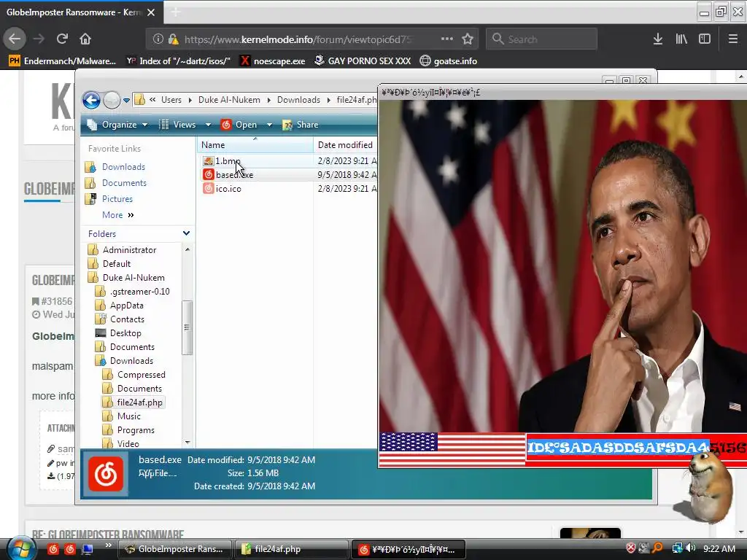Click the Firefox search field

542,39
